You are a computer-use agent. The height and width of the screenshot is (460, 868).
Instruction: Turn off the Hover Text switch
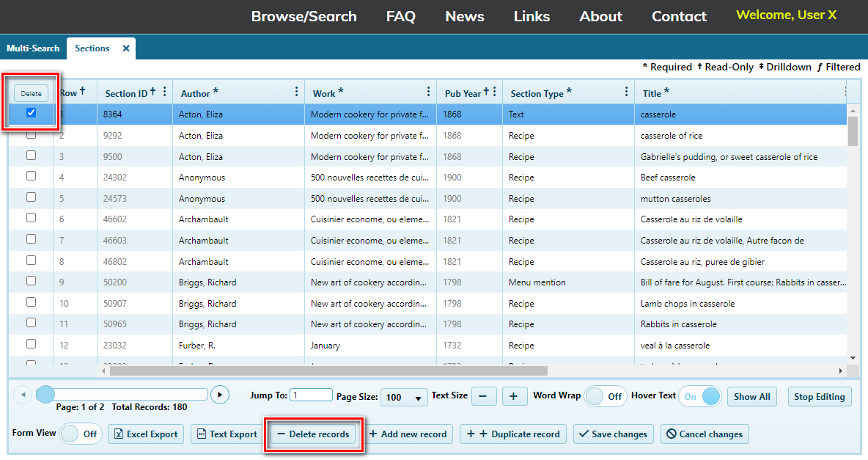700,396
